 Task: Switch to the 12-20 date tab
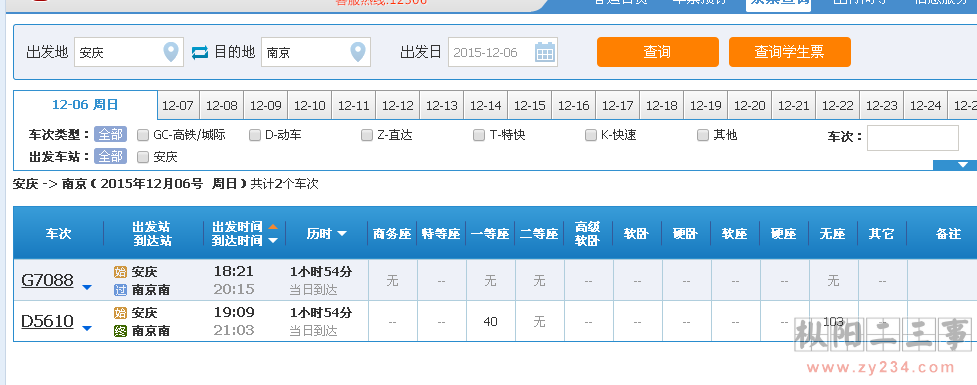[750, 105]
